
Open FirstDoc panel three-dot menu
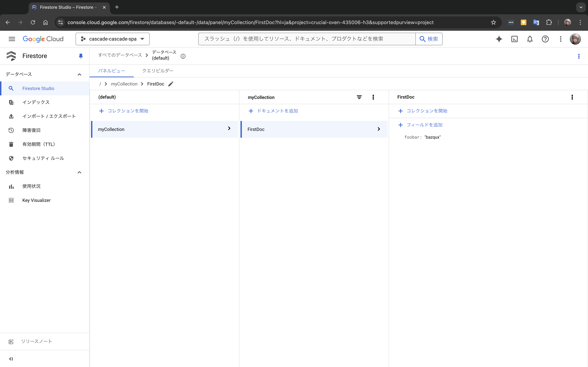[x=572, y=97]
